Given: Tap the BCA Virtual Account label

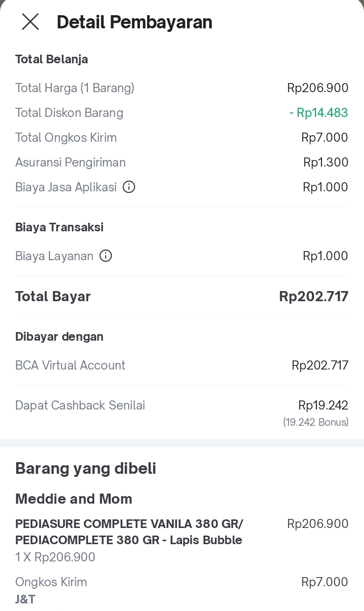Looking at the screenshot, I should 70,365.
